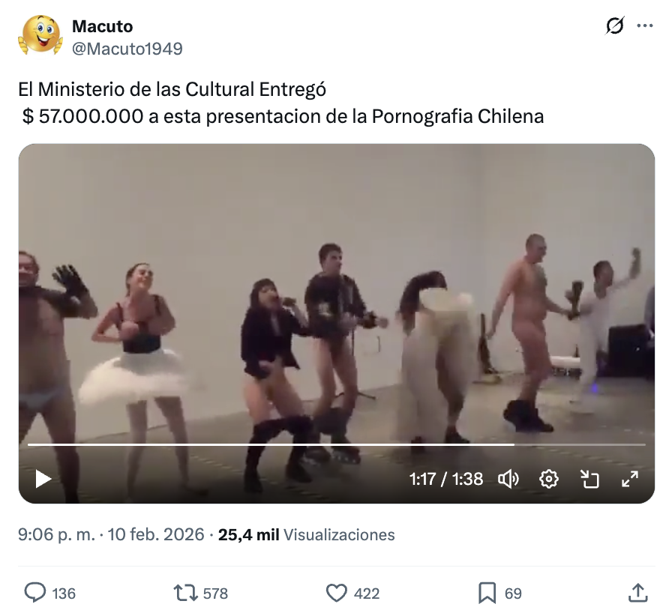
Task: Click the reply speech bubble icon
Action: [34, 593]
